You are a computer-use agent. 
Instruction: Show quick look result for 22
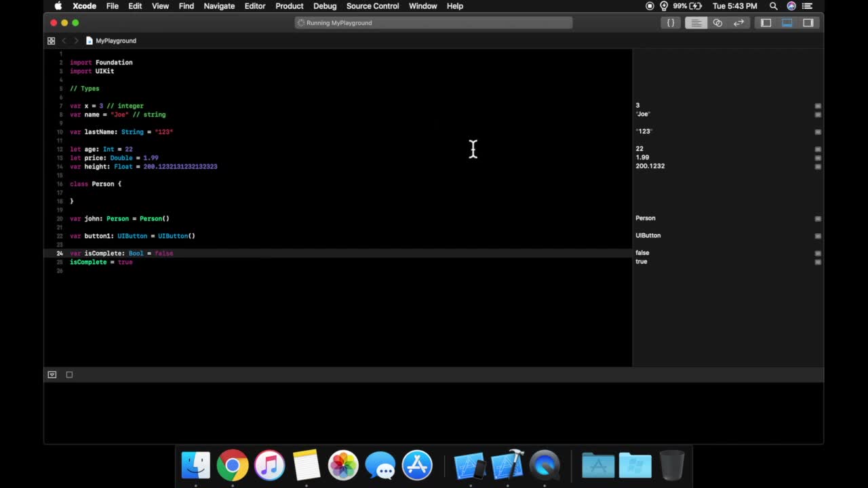tap(818, 149)
